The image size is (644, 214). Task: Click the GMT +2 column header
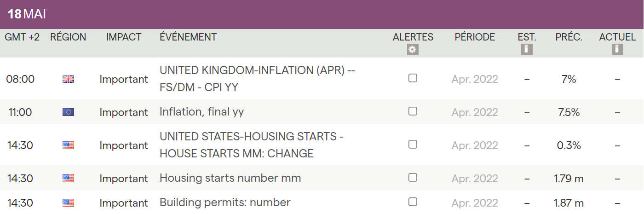tap(22, 37)
